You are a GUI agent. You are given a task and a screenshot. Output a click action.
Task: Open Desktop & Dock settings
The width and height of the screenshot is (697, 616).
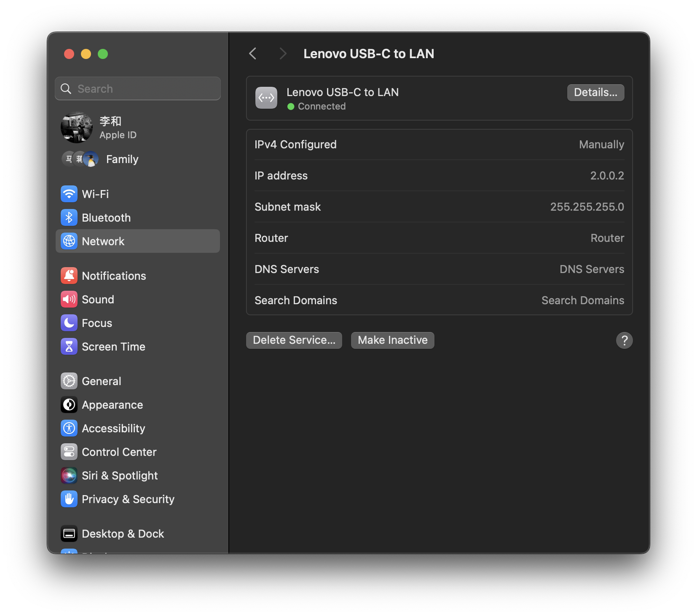tap(138, 534)
